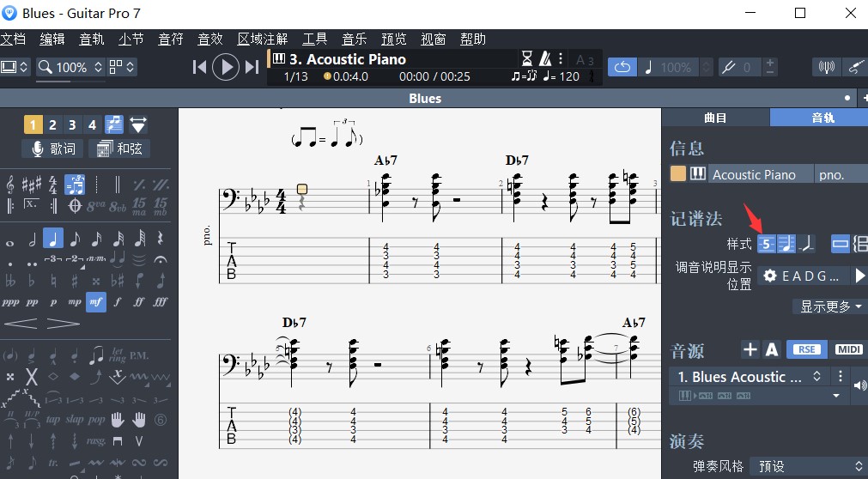The width and height of the screenshot is (868, 479).
Task: Open the tuner icon
Action: pos(827,67)
